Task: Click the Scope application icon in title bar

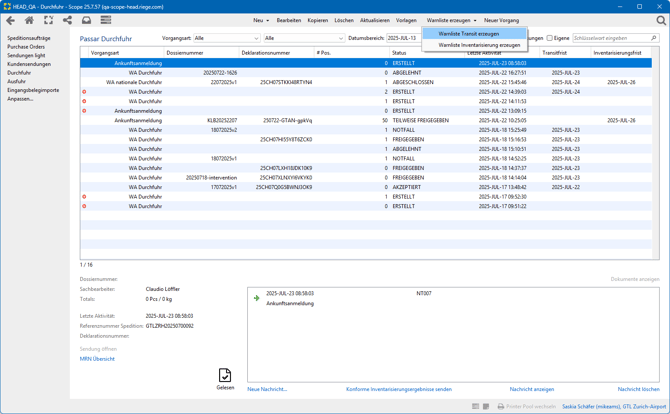Action: [x=7, y=6]
